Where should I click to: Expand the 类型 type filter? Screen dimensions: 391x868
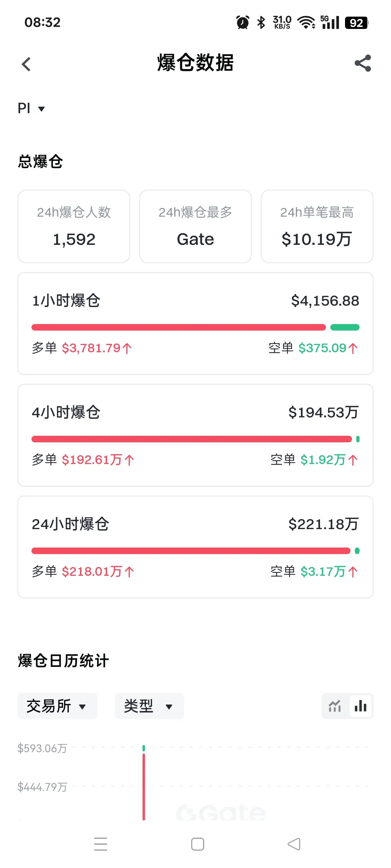click(149, 706)
